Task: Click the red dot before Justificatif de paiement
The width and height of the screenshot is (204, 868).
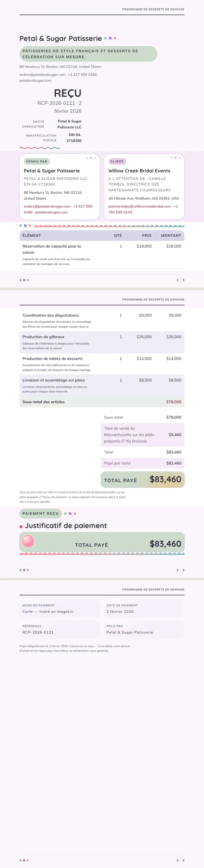Action: pyautogui.click(x=21, y=526)
